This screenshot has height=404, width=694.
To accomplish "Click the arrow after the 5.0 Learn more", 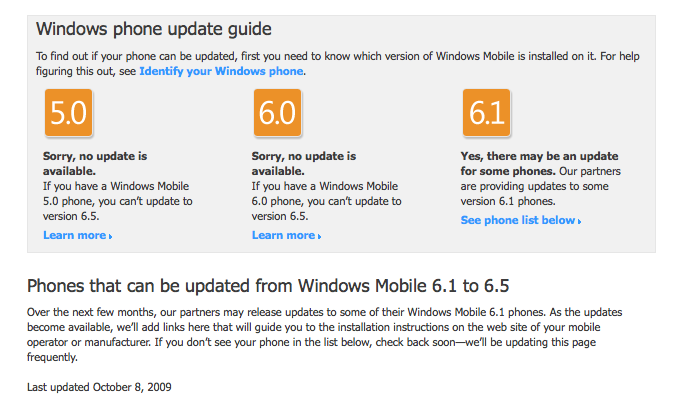I will 110,236.
